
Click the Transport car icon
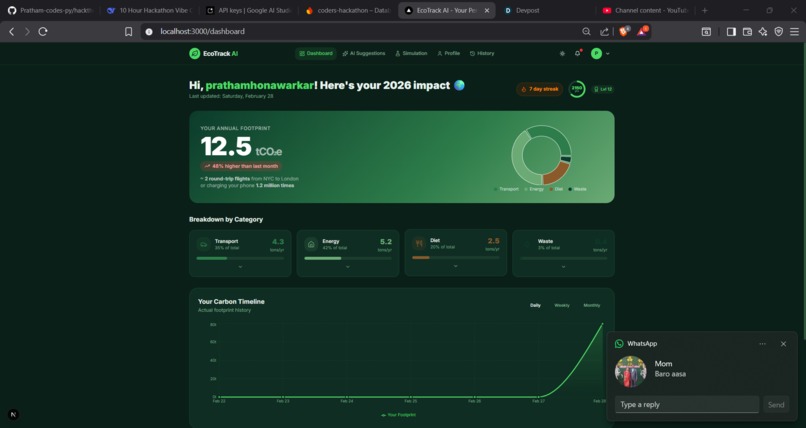point(204,245)
